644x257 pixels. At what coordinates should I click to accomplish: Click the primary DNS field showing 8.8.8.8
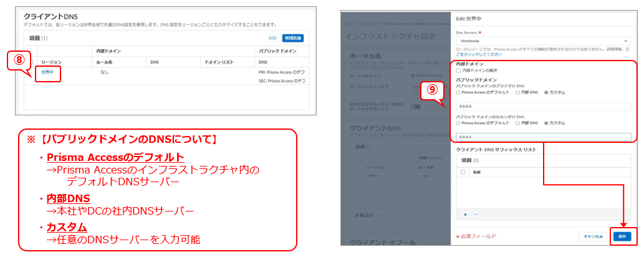[544, 107]
